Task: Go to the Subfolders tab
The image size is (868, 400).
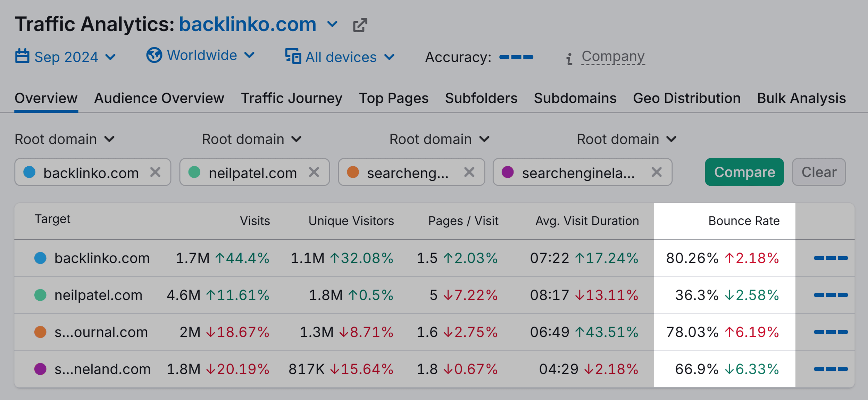Action: click(x=481, y=98)
